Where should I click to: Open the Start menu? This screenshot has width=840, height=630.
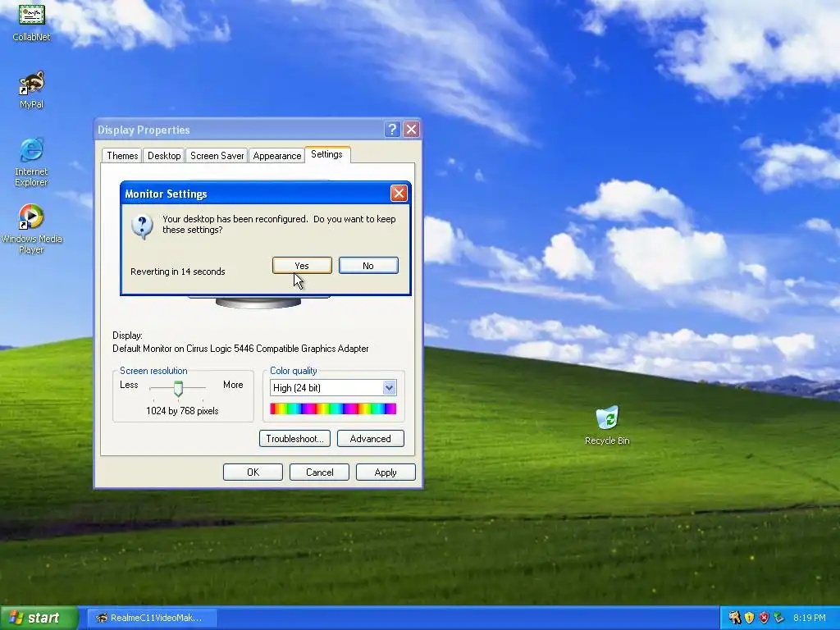pyautogui.click(x=39, y=618)
